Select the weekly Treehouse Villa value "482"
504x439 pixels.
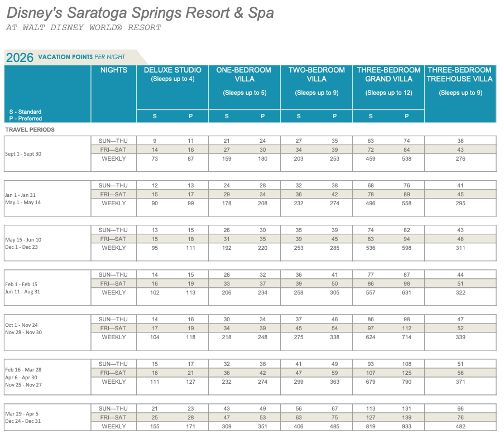(460, 427)
